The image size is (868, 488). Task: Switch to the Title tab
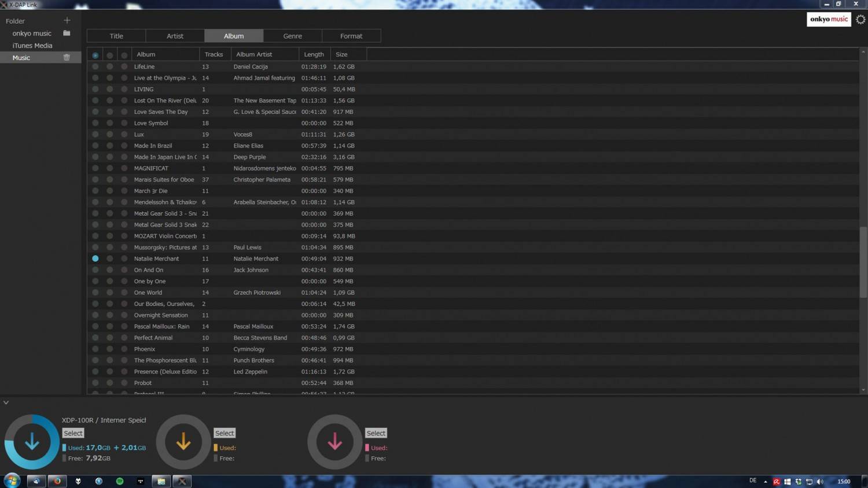(116, 36)
